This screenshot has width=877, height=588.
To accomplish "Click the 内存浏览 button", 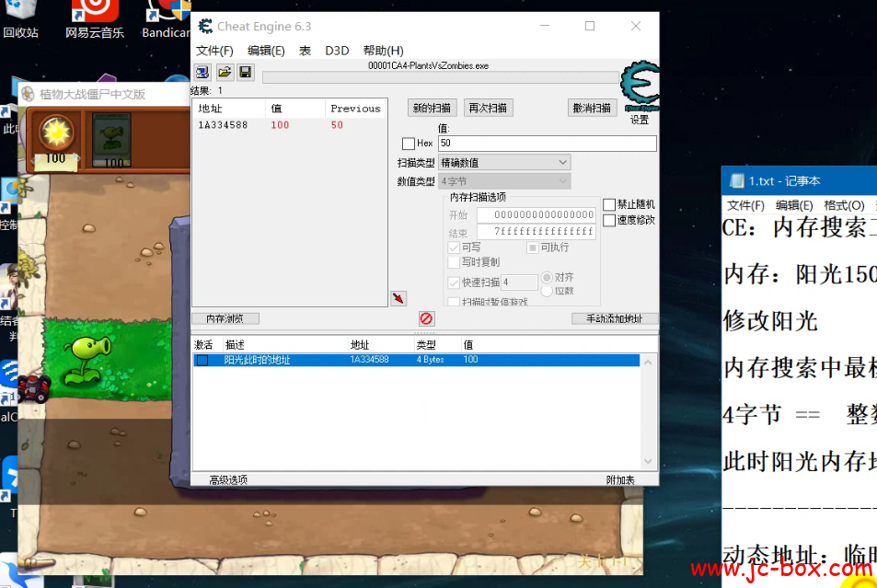I will [225, 318].
